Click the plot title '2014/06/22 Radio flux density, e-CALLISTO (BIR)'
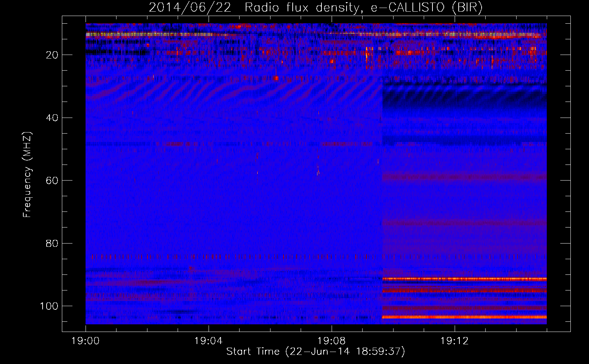Image resolution: width=589 pixels, height=364 pixels. [x=316, y=7]
